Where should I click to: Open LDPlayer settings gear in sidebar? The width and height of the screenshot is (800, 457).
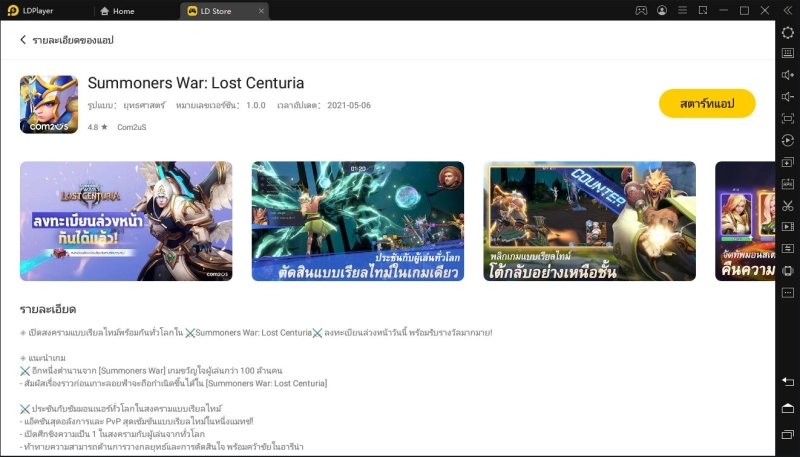[788, 33]
